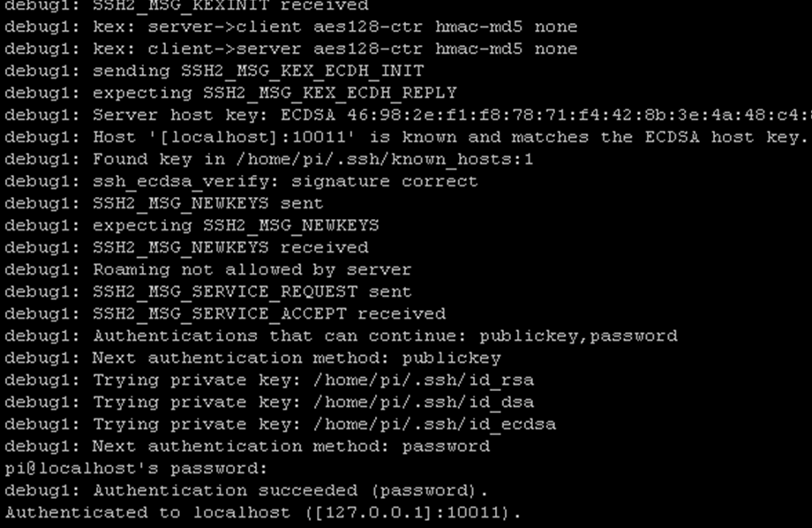Click the 'Next authentication method: password' line
This screenshot has width=812, height=528.
247,447
